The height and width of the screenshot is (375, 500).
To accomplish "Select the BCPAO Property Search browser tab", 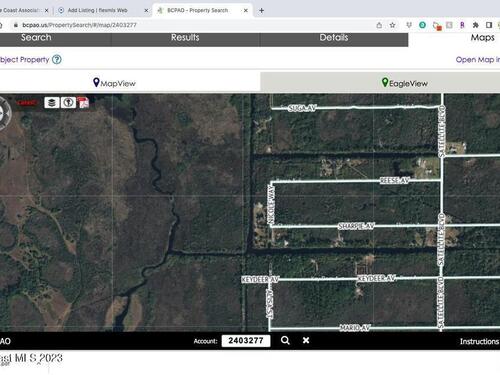I will (198, 10).
